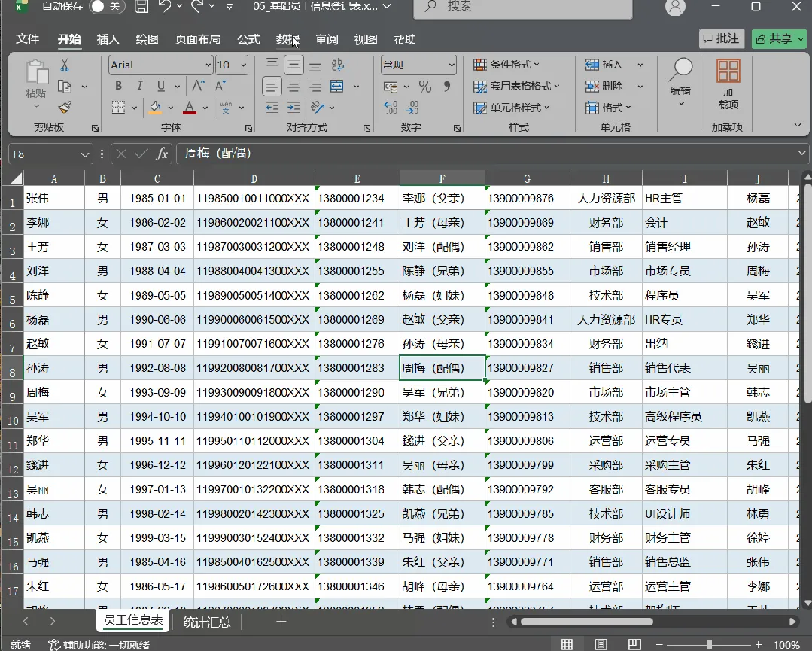
Task: Open the 格式 cell format dropdown
Action: [x=609, y=108]
